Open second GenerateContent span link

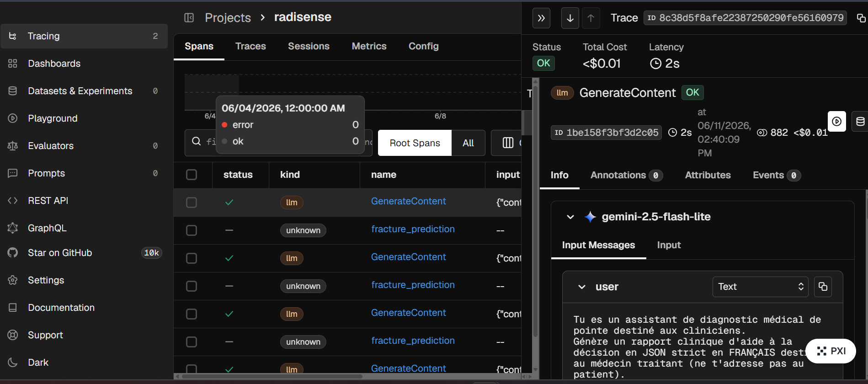click(x=408, y=257)
